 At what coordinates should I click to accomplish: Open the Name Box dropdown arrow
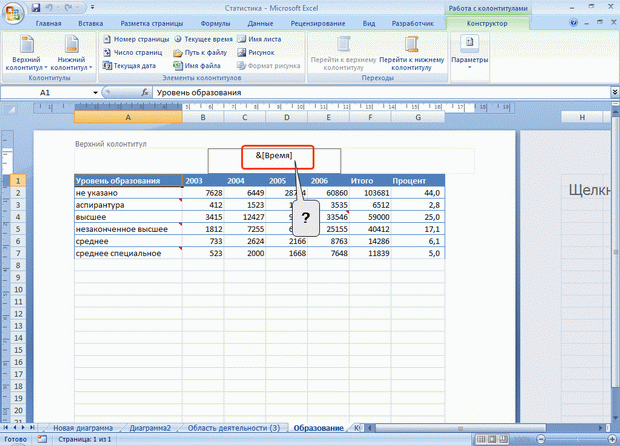pyautogui.click(x=95, y=93)
